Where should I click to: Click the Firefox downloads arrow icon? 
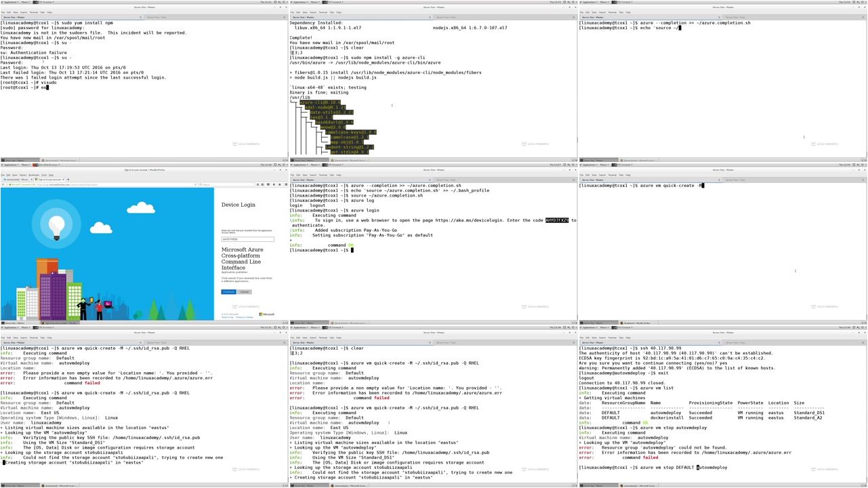(274, 184)
